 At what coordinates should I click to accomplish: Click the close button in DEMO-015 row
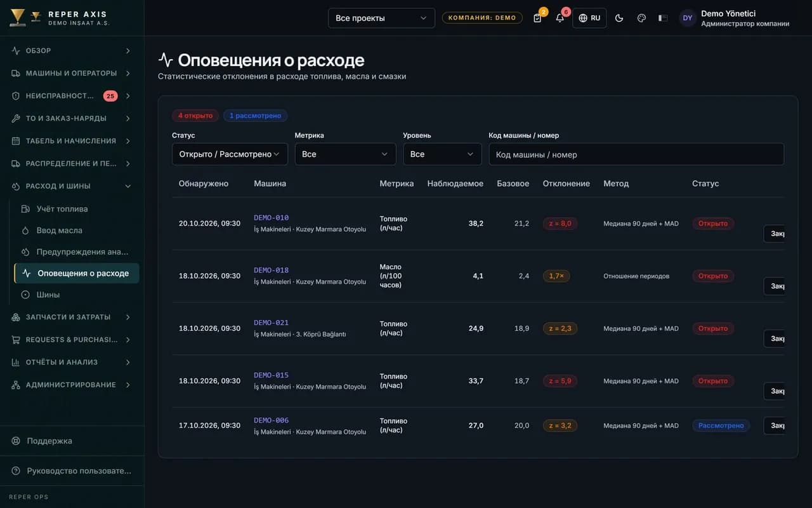775,391
